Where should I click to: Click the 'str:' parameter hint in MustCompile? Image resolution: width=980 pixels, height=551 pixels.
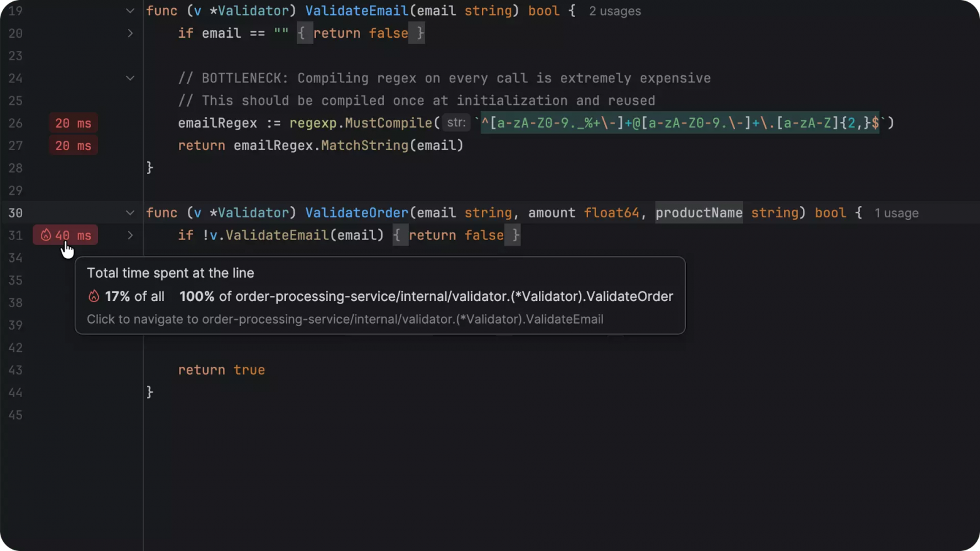click(456, 123)
